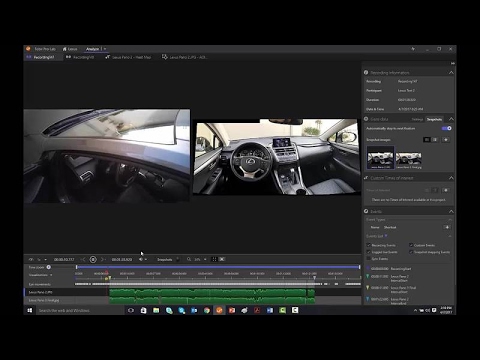Screen dimensions: 480x360
Task: Open the zoom percentage dropdown
Action: pos(205,259)
